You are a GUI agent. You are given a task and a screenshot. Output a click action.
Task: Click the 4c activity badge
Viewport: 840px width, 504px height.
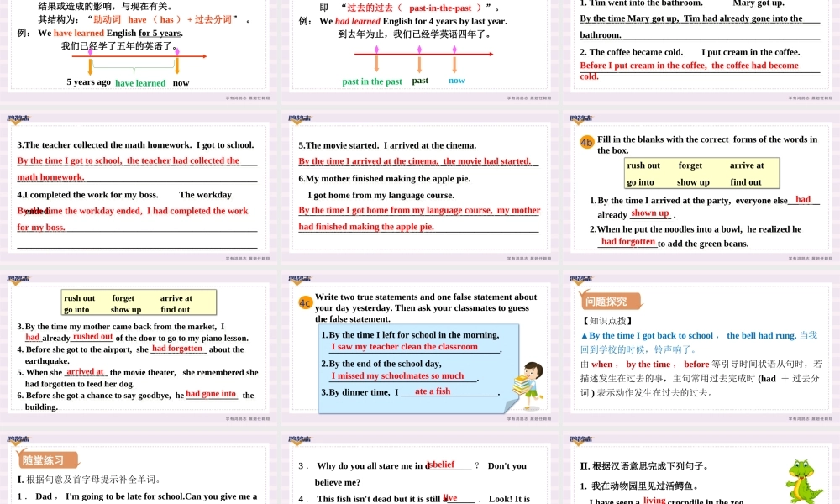(305, 303)
